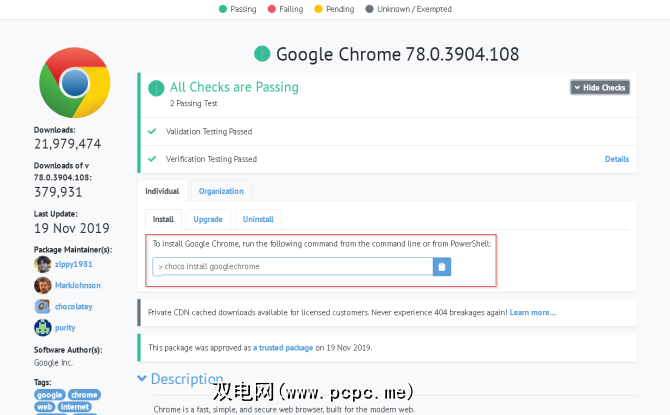Screen dimensions: 670x415
Task: Click the green status circle beside Google Chrome title
Action: (262, 54)
